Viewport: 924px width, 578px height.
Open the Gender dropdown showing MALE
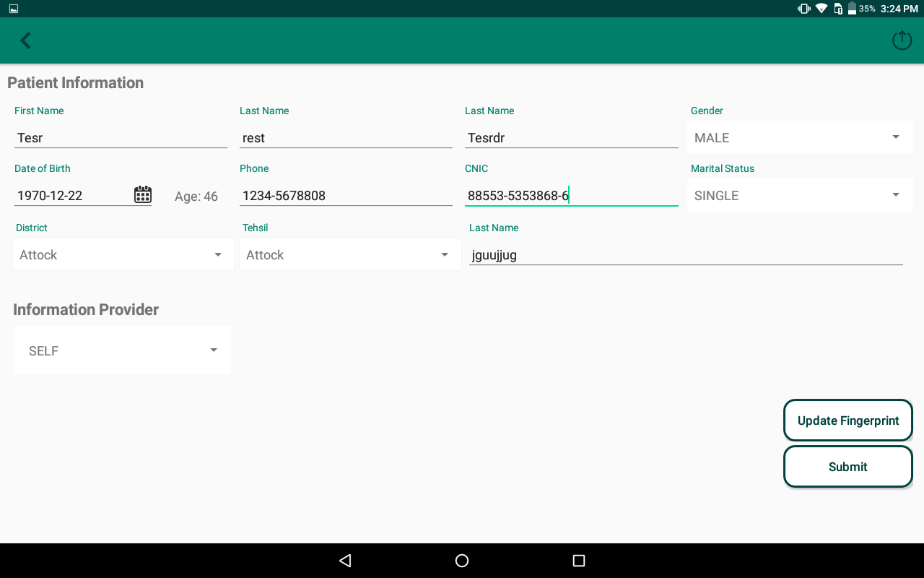pyautogui.click(x=800, y=137)
